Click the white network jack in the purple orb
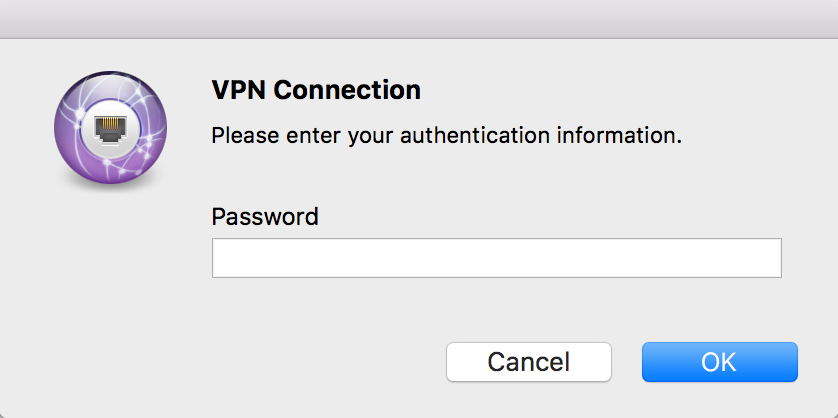Screen dimensions: 838x418 (109, 129)
